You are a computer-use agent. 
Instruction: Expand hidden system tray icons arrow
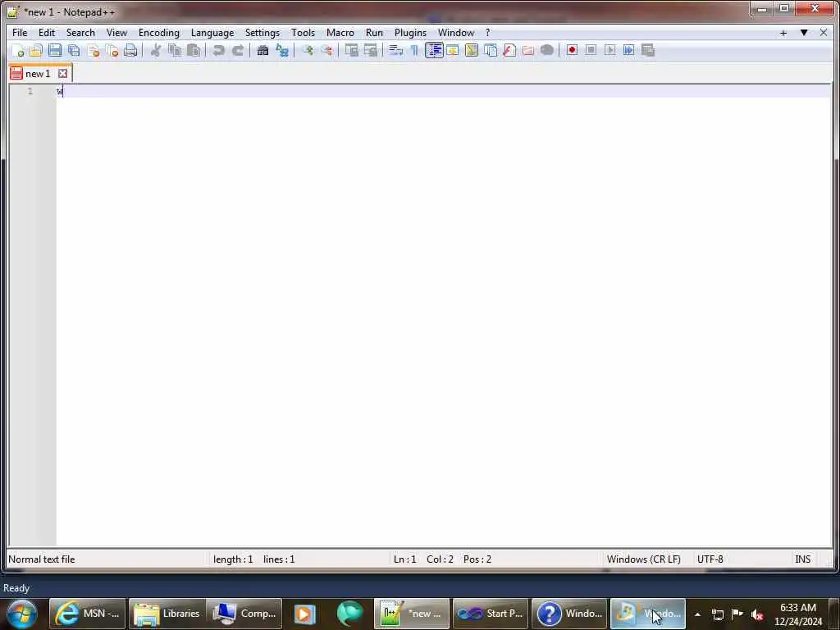pos(697,614)
